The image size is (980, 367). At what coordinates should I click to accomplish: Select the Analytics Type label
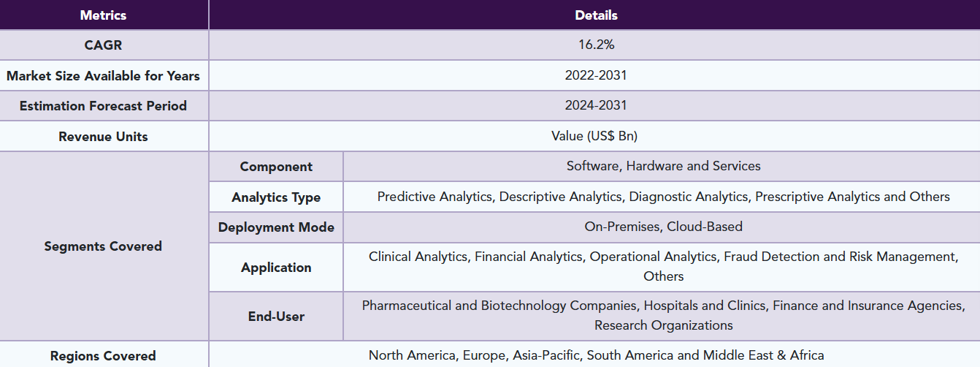pos(276,197)
